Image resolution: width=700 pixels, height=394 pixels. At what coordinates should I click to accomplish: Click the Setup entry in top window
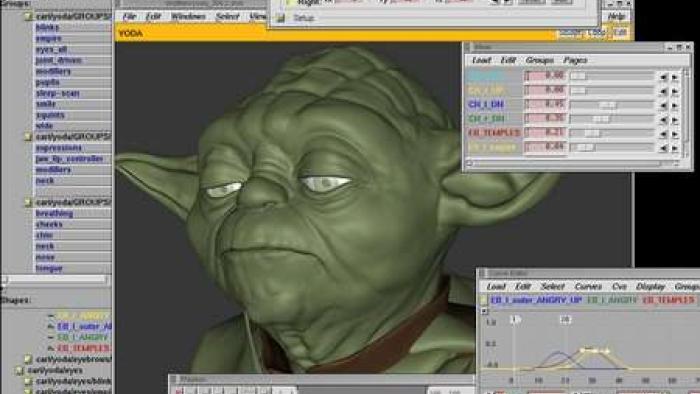pos(304,18)
